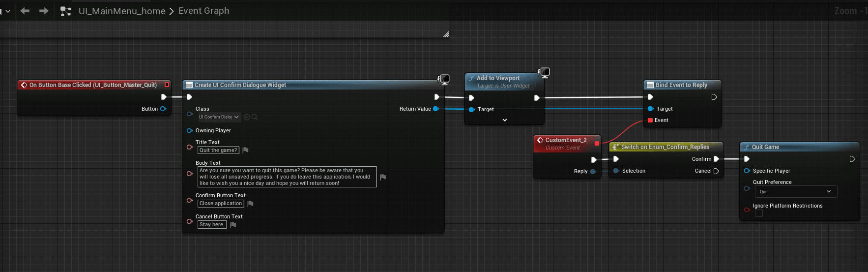Click the client-only monitor icon on Add to Viewport
Viewport: 868px width, 272px height.
544,72
